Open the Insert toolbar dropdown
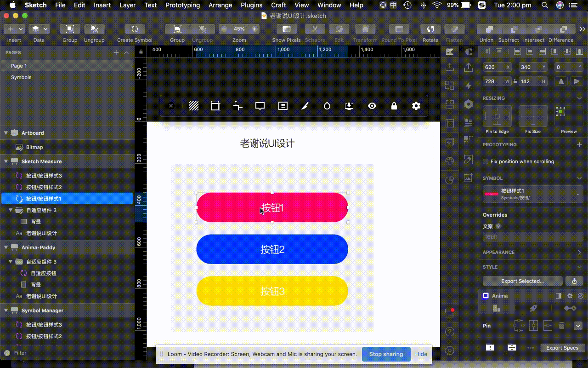The width and height of the screenshot is (588, 368). click(x=14, y=29)
